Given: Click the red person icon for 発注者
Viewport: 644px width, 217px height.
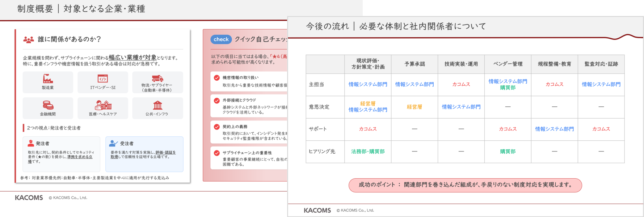Looking at the screenshot, I should point(31,143).
